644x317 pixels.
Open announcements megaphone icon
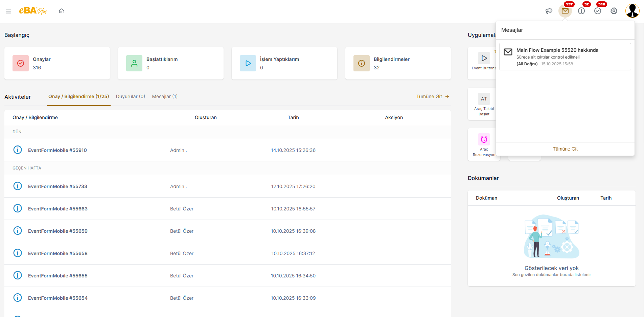[549, 11]
